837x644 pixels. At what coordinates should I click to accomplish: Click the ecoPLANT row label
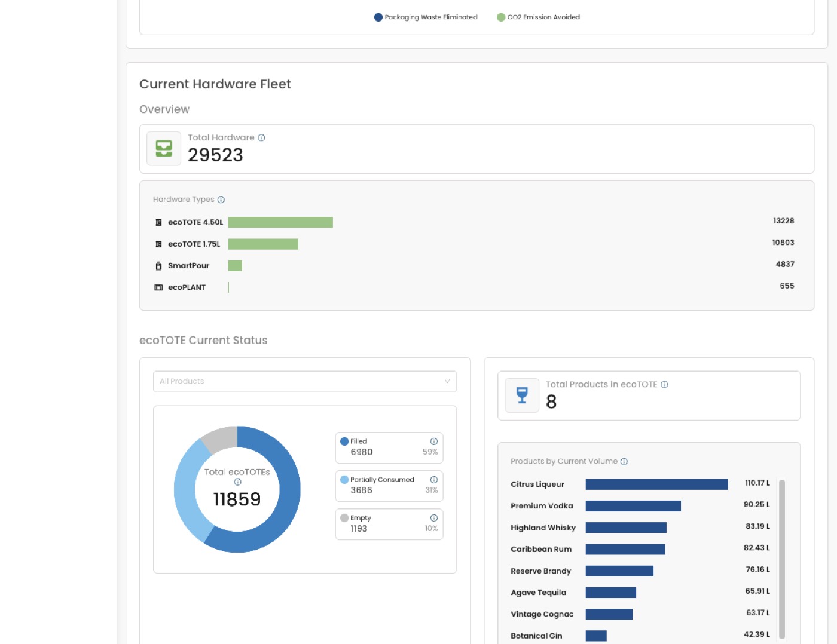pyautogui.click(x=187, y=287)
